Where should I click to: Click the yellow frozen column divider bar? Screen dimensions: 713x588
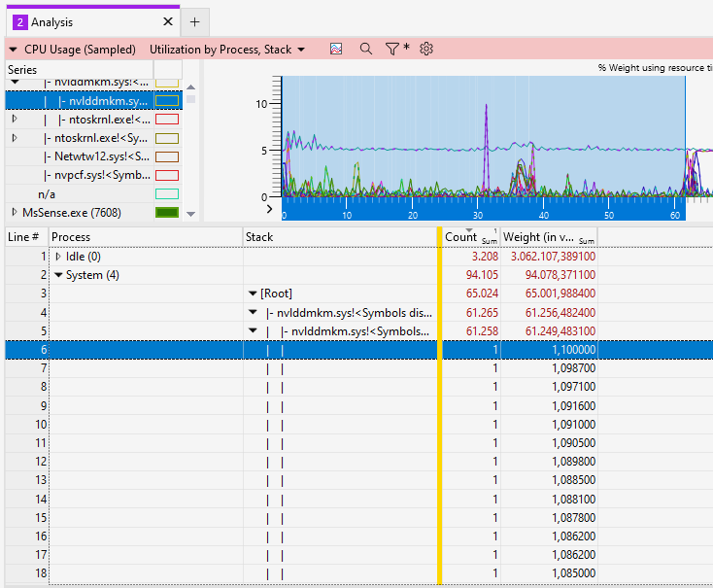pyautogui.click(x=439, y=405)
